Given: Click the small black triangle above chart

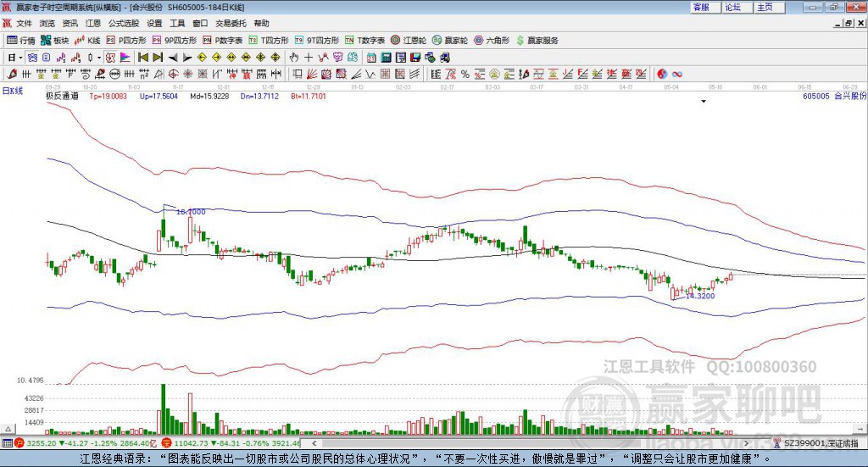Looking at the screenshot, I should (704, 101).
